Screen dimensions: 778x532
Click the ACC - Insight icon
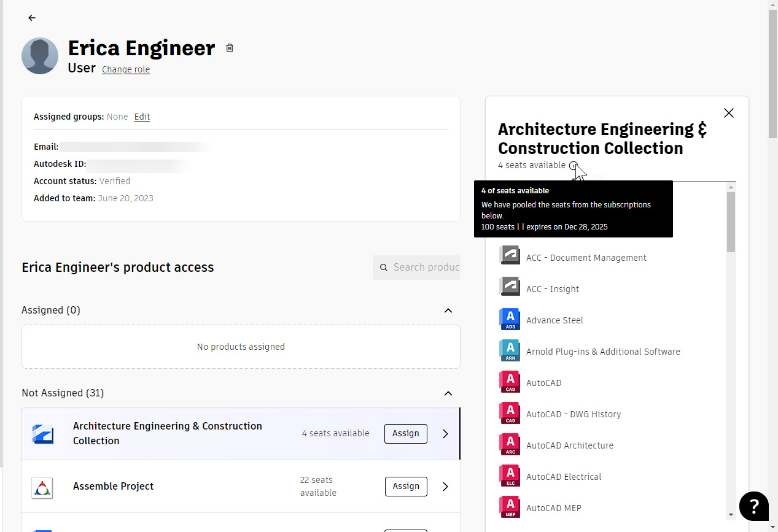coord(510,286)
